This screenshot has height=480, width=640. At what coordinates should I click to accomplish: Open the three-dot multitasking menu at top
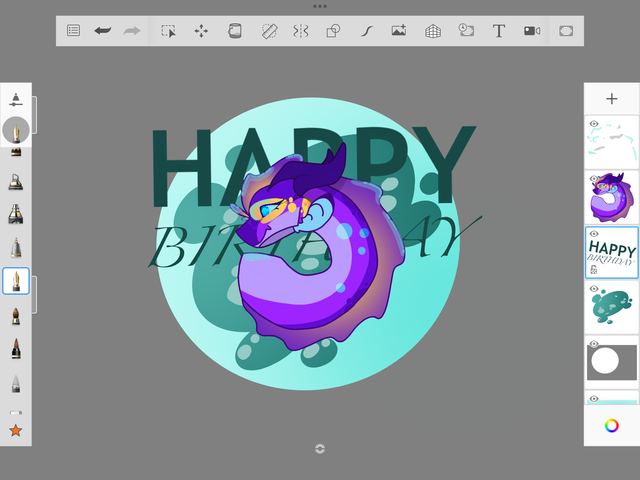point(320,6)
